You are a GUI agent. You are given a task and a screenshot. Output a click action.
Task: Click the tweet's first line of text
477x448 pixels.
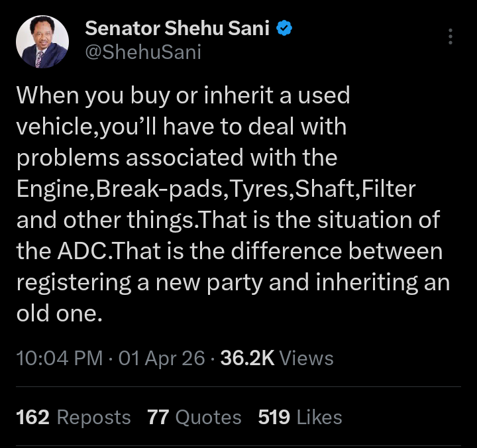tap(183, 95)
